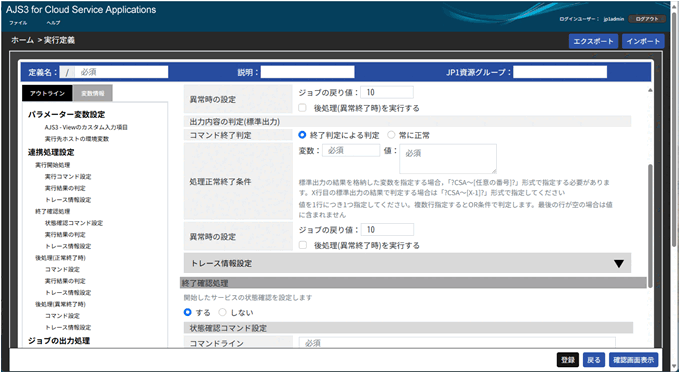Click the 終了確認処理 section header in the form
The width and height of the screenshot is (680, 373).
pos(413,283)
